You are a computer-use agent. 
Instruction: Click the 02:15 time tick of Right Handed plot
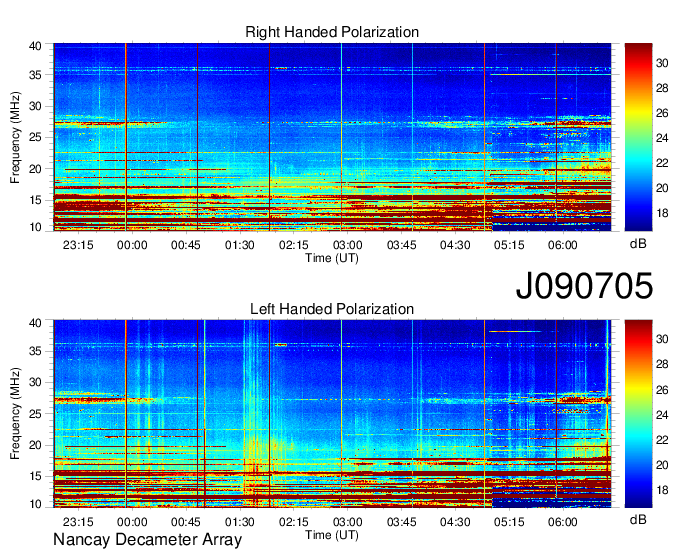(x=294, y=245)
